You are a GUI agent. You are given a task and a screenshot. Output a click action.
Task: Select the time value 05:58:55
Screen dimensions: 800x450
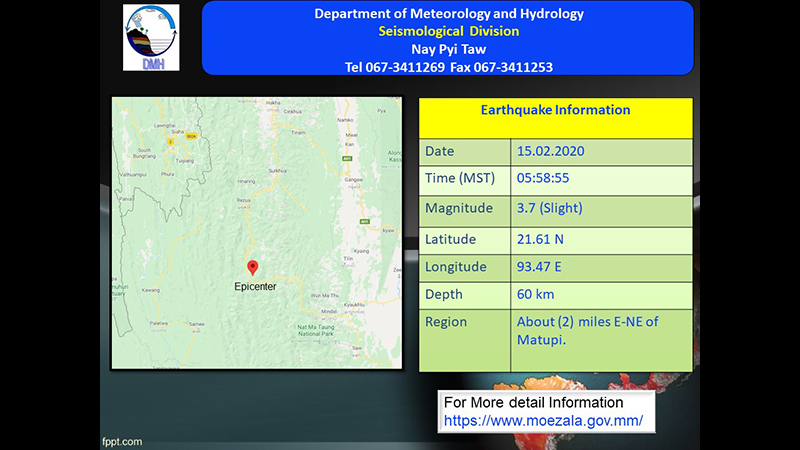point(543,178)
